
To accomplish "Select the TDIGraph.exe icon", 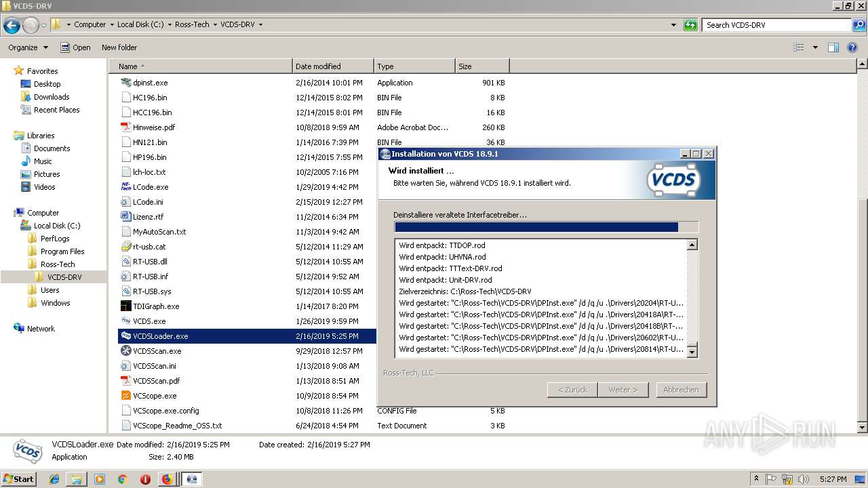I will 125,306.
